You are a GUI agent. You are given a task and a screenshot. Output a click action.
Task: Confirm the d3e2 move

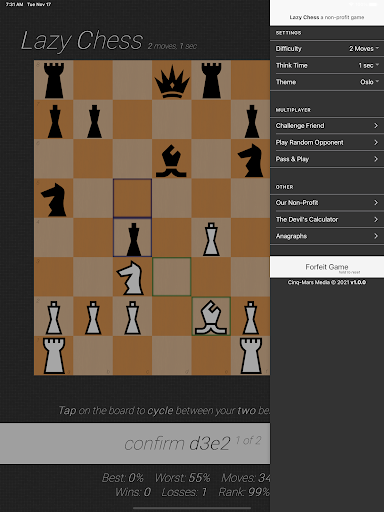click(135, 443)
